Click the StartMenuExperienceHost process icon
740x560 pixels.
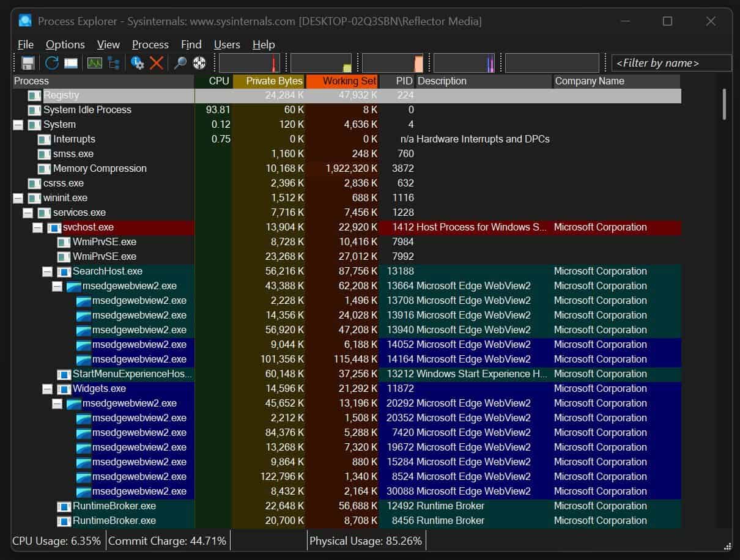[x=64, y=374]
